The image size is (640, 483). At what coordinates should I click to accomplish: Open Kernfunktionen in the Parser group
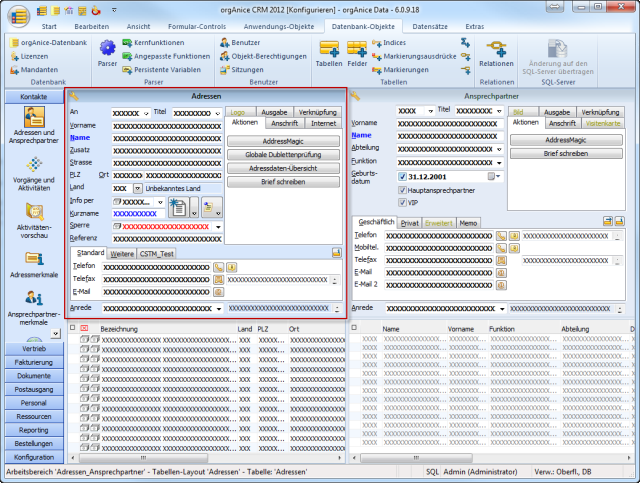click(154, 42)
